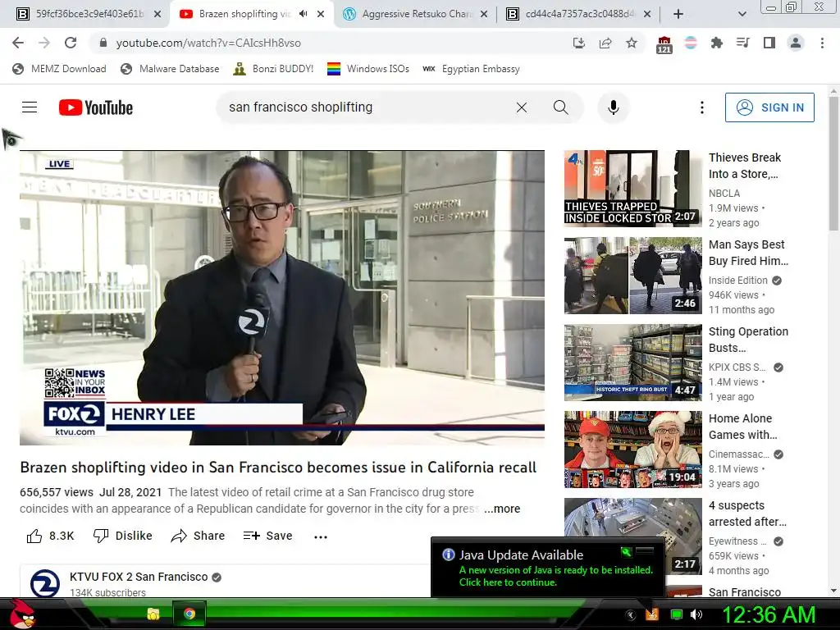Toggle the Chrome side panel icon

pos(769,43)
